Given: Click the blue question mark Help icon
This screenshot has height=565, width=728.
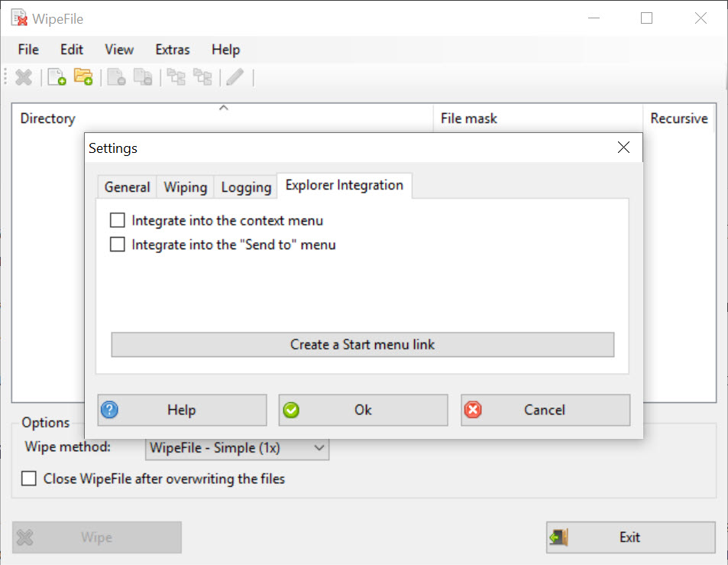Looking at the screenshot, I should point(109,410).
